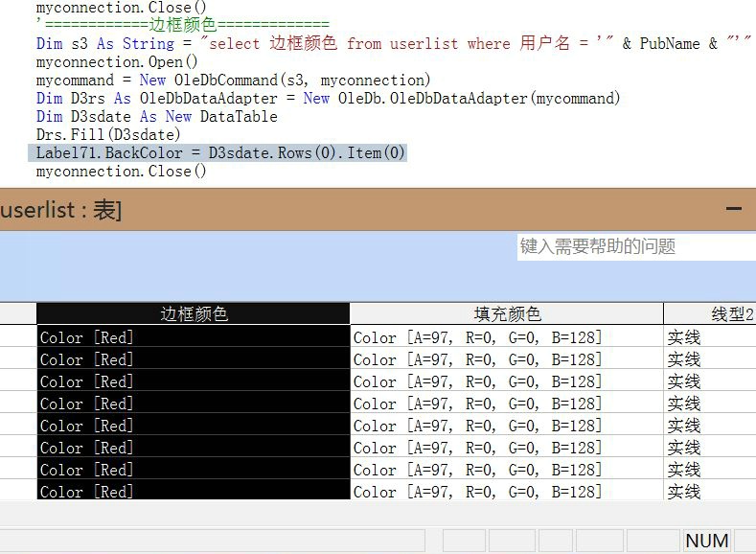Click the Dim D3sdate As New DataTable line

point(157,117)
